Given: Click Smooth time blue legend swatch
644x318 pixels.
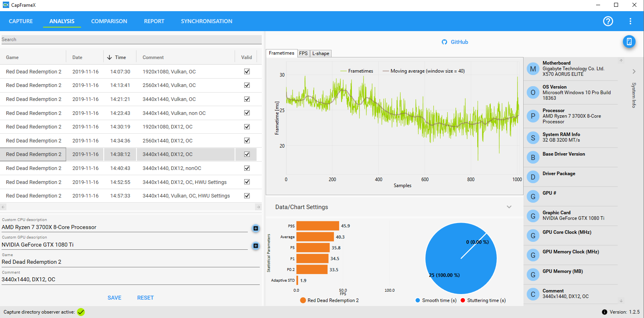Looking at the screenshot, I should pos(418,300).
